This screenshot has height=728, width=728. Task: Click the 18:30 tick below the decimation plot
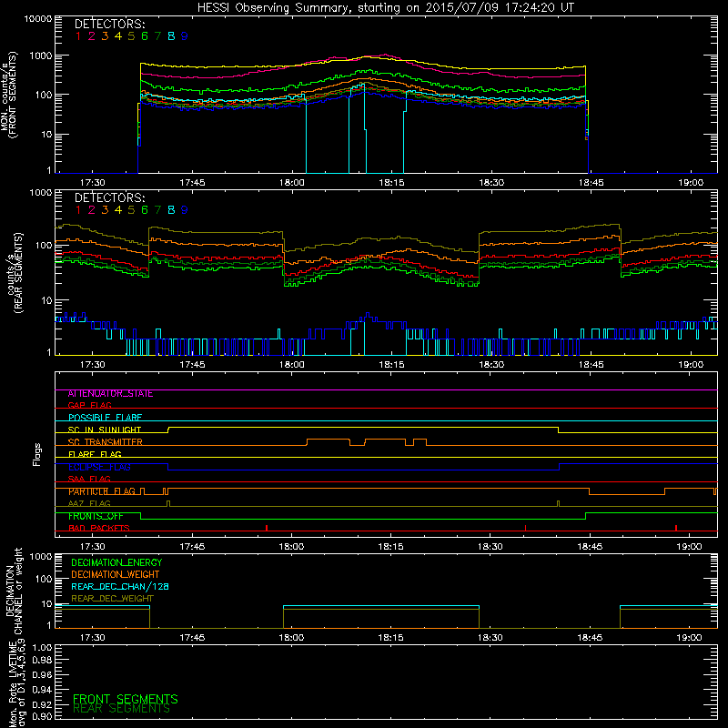[490, 638]
